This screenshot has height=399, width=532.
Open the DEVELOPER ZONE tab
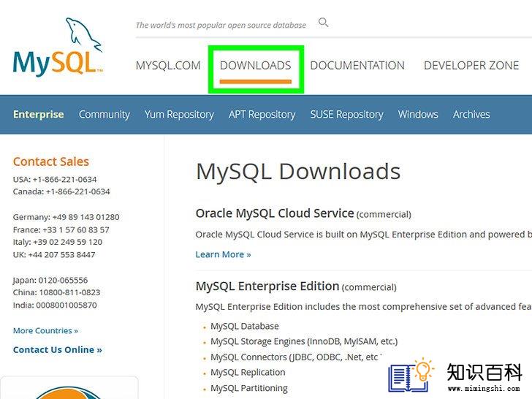[x=471, y=66]
